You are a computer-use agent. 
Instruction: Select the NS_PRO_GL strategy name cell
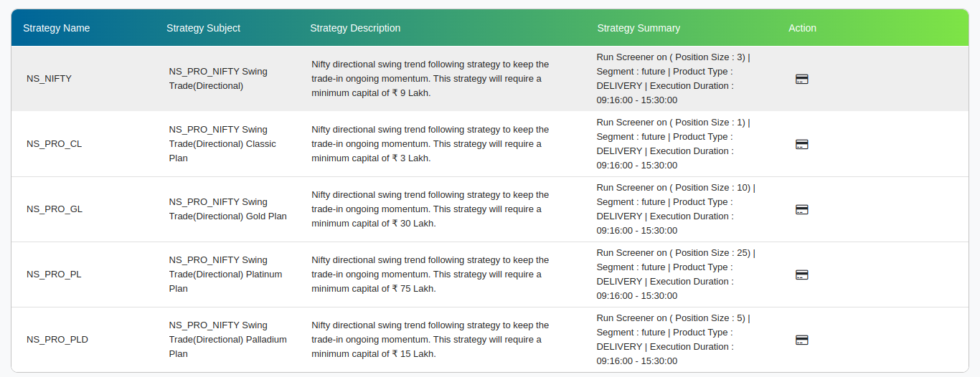55,209
